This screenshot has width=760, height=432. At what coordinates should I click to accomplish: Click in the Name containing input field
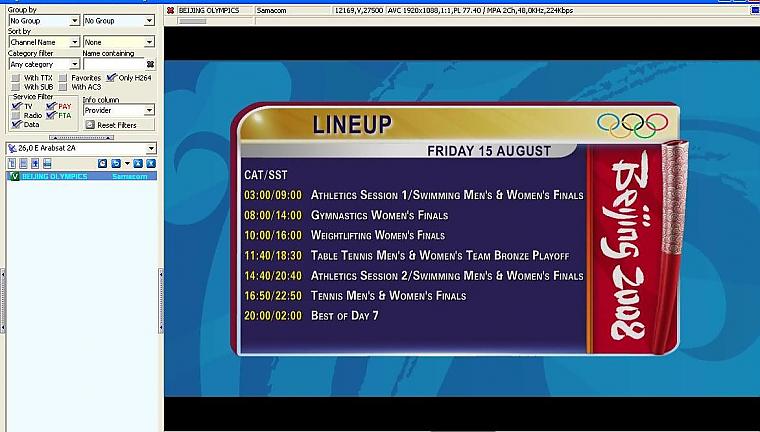[x=114, y=64]
